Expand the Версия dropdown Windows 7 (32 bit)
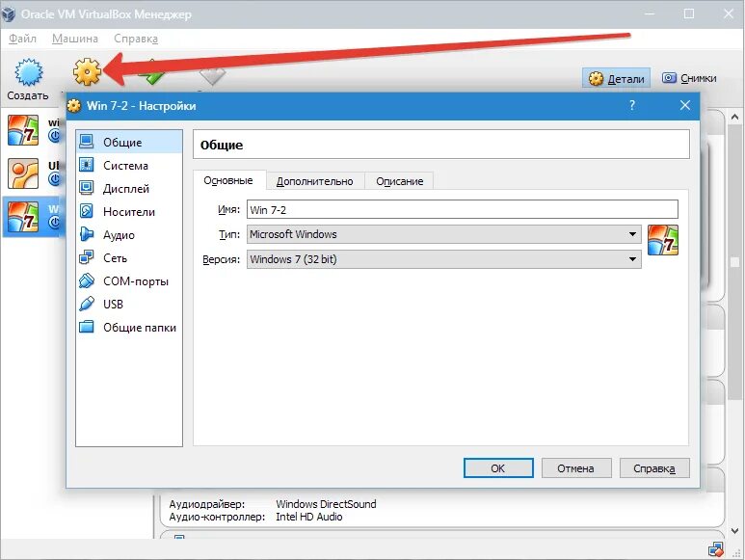This screenshot has width=745, height=560. [443, 259]
